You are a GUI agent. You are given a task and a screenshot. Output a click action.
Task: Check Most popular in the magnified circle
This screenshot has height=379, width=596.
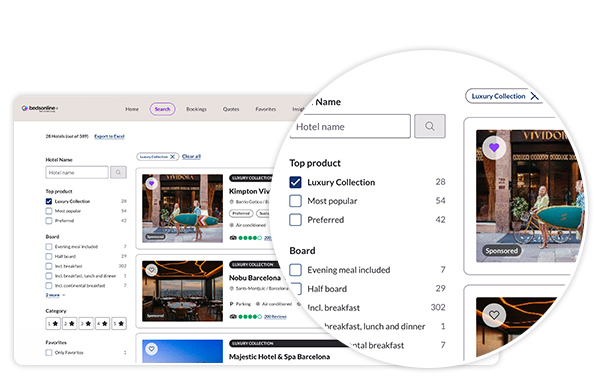tap(295, 201)
